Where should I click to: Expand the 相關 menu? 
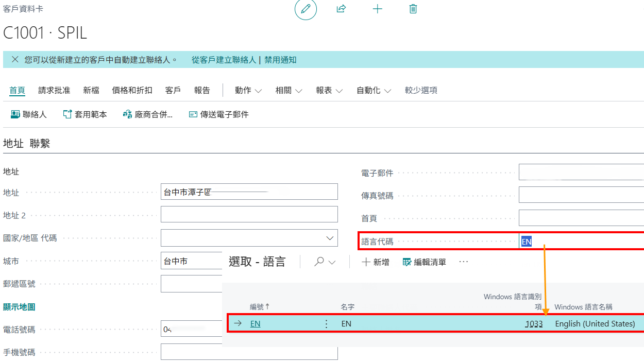(289, 90)
